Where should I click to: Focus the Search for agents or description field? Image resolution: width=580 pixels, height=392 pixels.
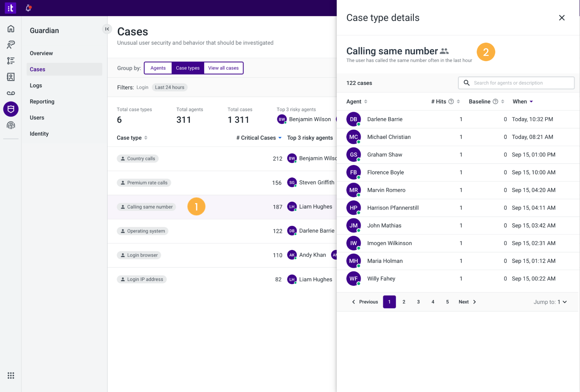click(x=516, y=83)
